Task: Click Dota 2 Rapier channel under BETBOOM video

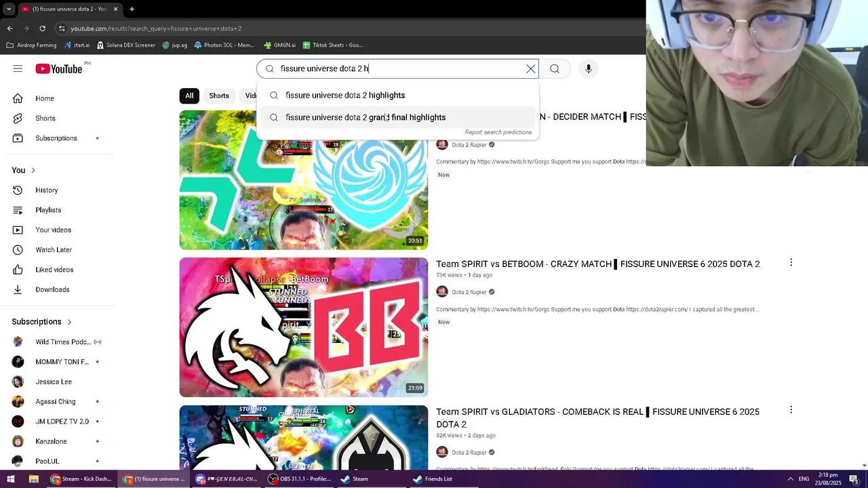Action: [469, 292]
